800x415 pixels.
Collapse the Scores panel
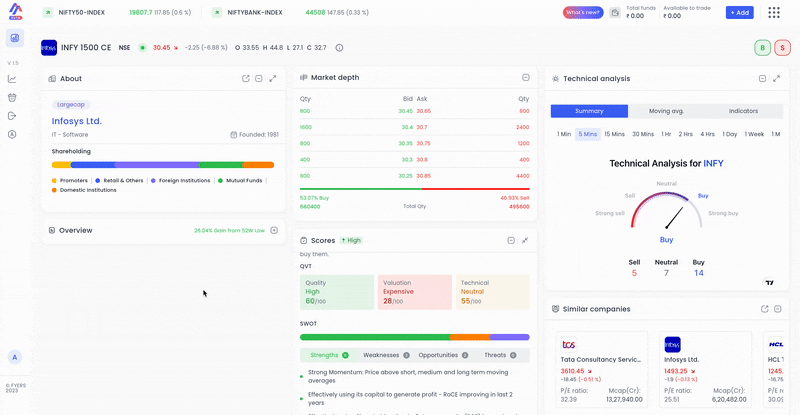(x=511, y=240)
